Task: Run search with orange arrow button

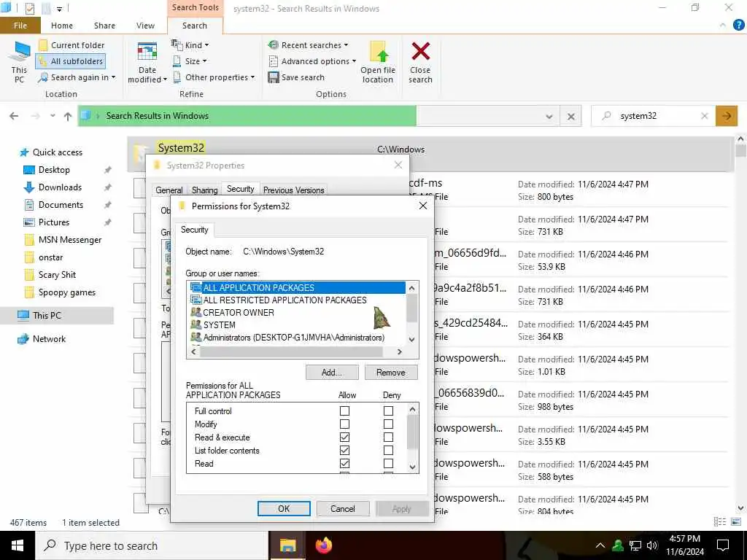Action: click(x=727, y=116)
